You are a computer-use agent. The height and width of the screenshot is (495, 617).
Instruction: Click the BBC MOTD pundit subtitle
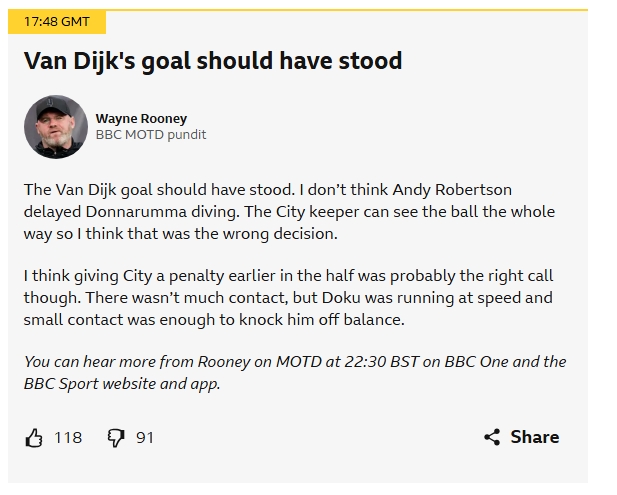(151, 135)
